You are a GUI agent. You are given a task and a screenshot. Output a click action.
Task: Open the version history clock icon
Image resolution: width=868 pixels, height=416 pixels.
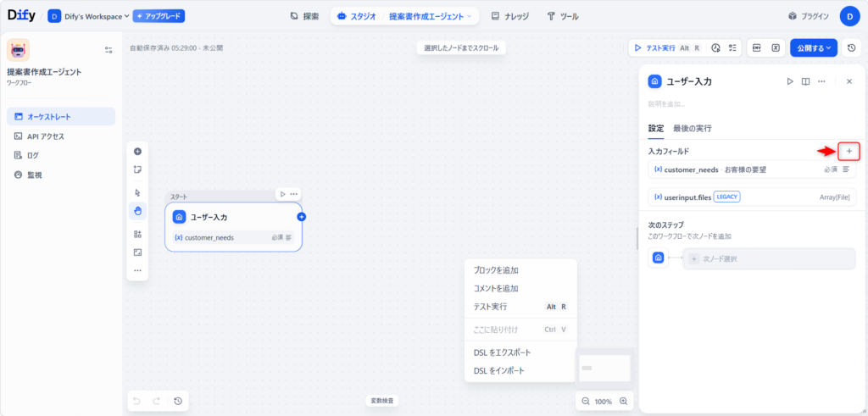(x=851, y=48)
